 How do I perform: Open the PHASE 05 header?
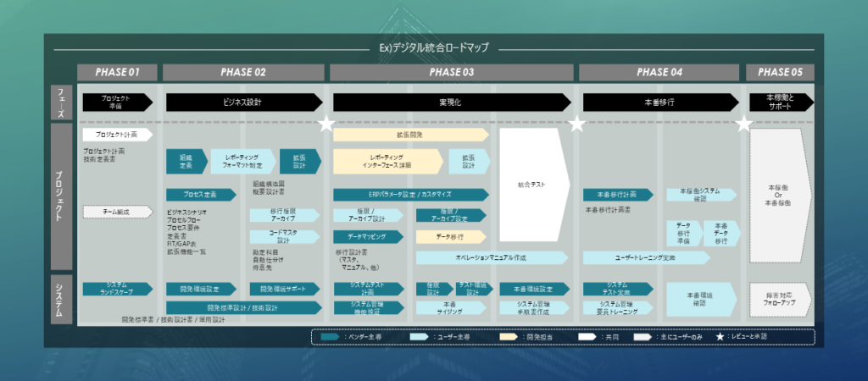click(x=780, y=72)
